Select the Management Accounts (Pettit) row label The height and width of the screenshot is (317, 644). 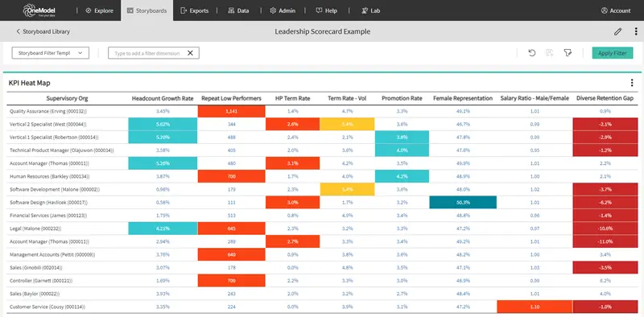coord(52,254)
